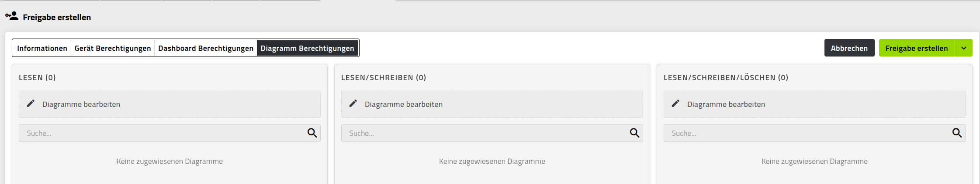
Task: Click the Abbrechen button
Action: (849, 48)
